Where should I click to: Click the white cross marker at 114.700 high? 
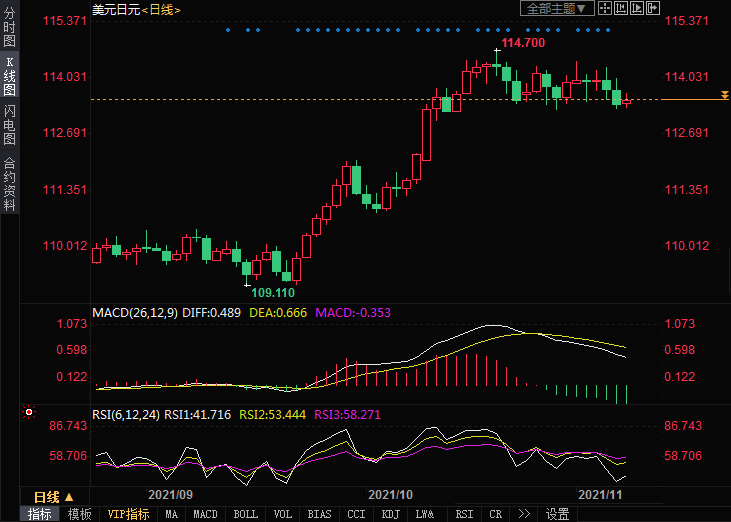[497, 49]
